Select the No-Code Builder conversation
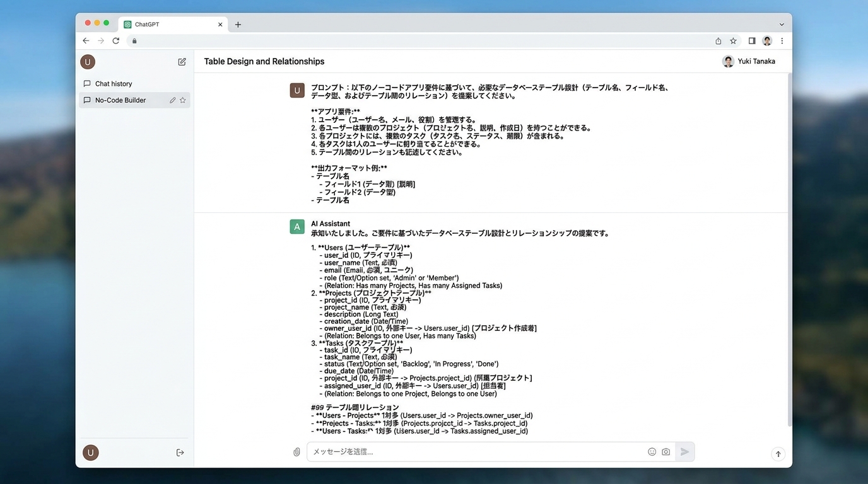Image resolution: width=868 pixels, height=484 pixels. (x=120, y=100)
